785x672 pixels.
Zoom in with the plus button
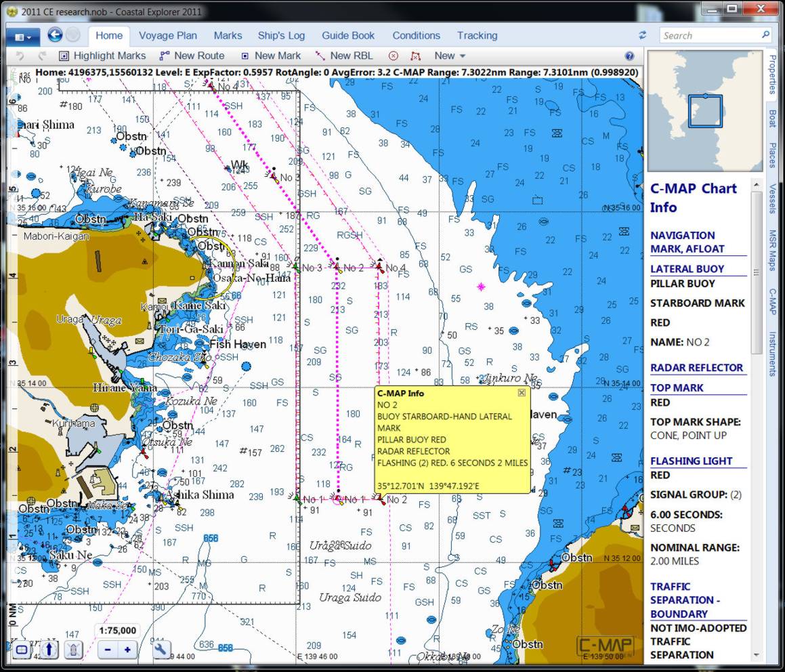point(127,650)
